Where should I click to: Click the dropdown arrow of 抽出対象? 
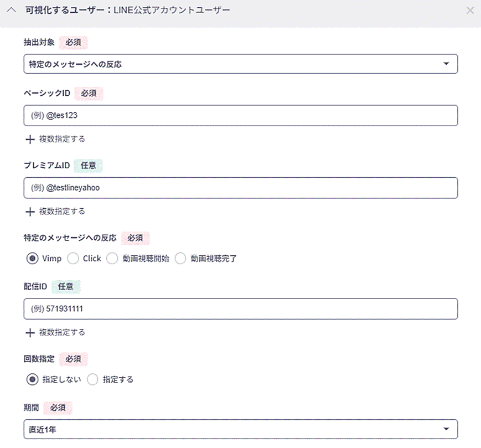click(446, 64)
